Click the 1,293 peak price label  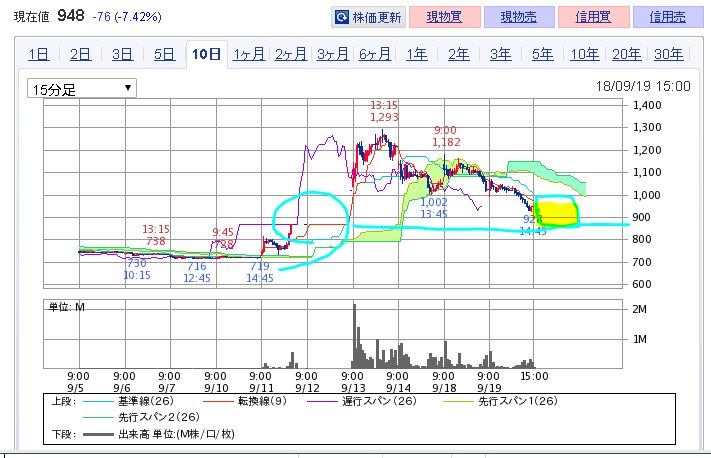point(384,117)
